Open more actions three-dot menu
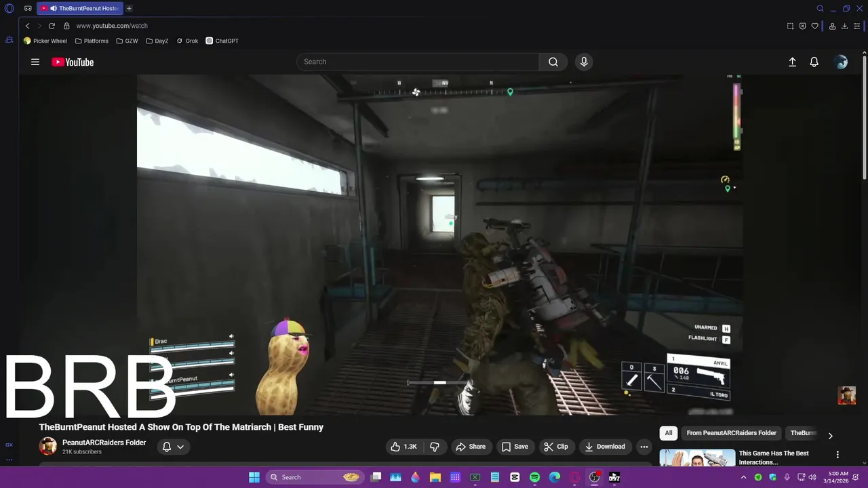This screenshot has width=868, height=488. [x=644, y=447]
